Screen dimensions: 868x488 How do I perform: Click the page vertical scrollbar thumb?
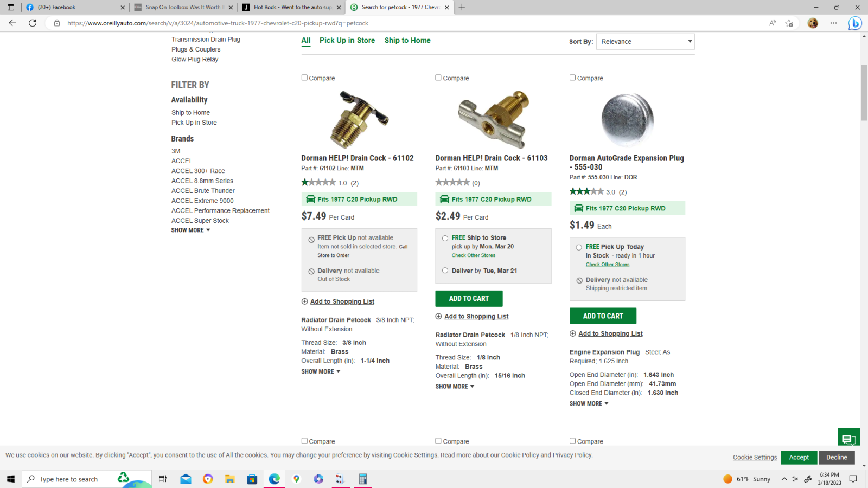point(864,92)
